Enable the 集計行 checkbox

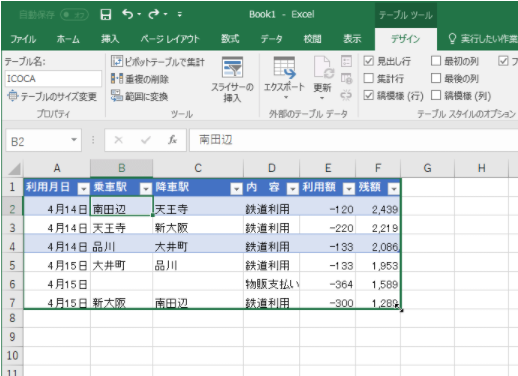pos(368,78)
